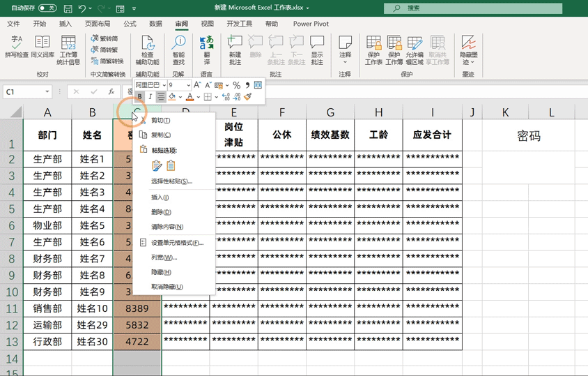Switch to the 数据 ribbon tab
This screenshot has height=376, width=588.
coord(155,24)
